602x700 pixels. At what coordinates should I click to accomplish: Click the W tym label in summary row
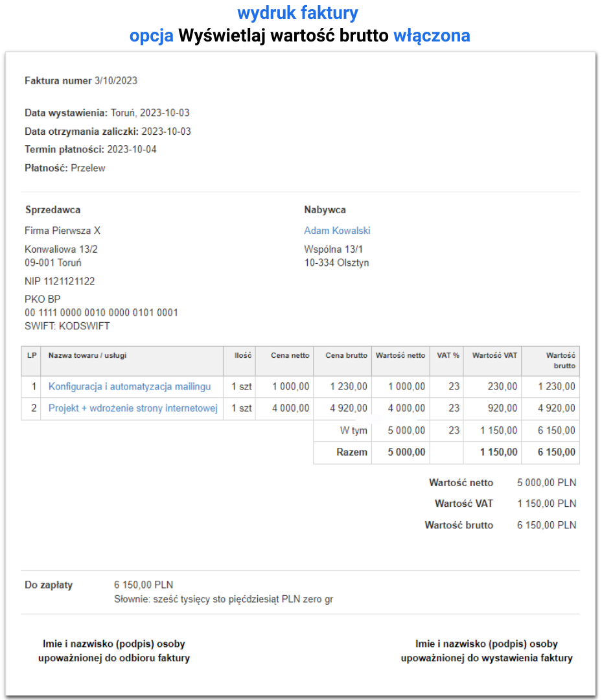click(x=354, y=430)
